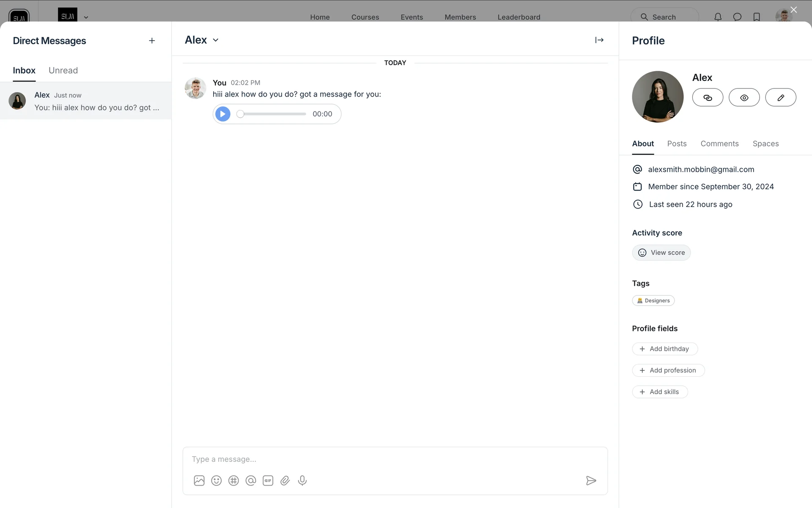Click the eye view-profile button
Image resolution: width=812 pixels, height=508 pixels.
coord(744,98)
